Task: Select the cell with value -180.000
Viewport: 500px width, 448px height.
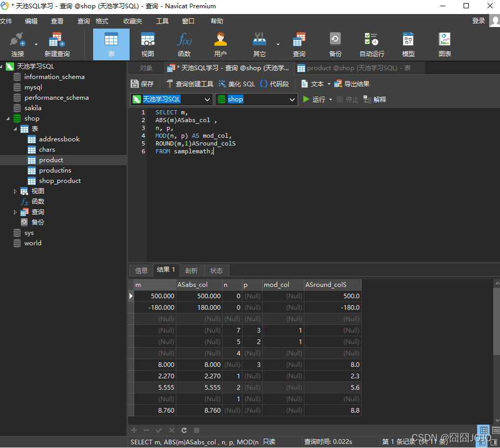Action: click(155, 308)
